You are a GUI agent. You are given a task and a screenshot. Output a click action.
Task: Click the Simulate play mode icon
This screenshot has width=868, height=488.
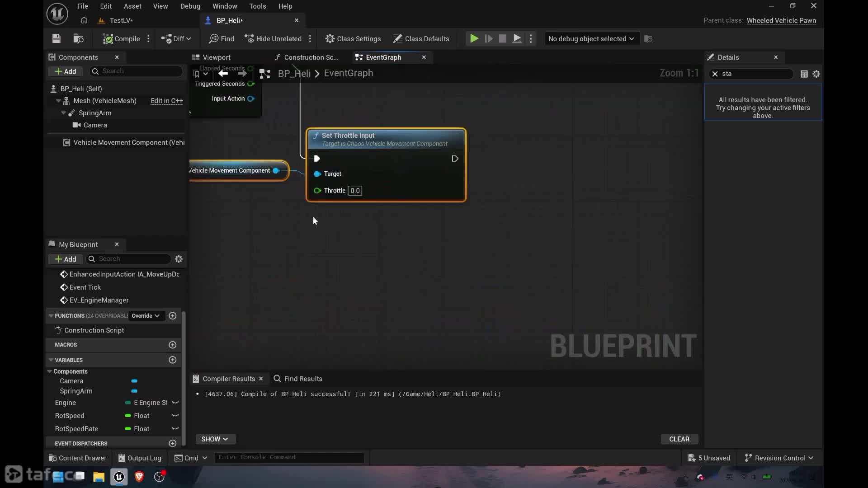coord(517,39)
